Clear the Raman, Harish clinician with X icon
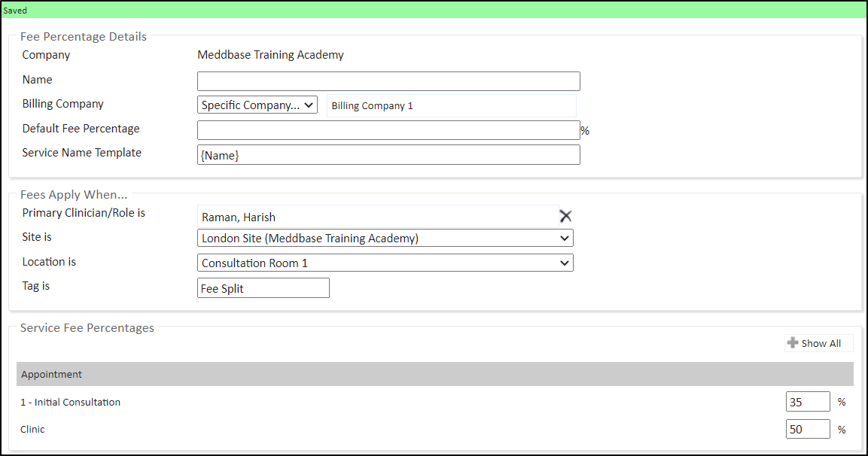Screen dimensions: 868x456 coord(565,217)
